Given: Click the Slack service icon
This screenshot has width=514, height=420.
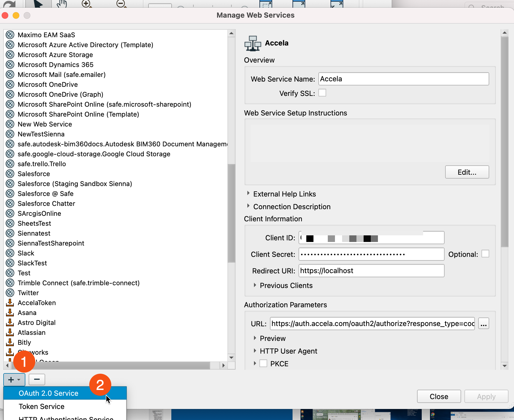Looking at the screenshot, I should [10, 253].
